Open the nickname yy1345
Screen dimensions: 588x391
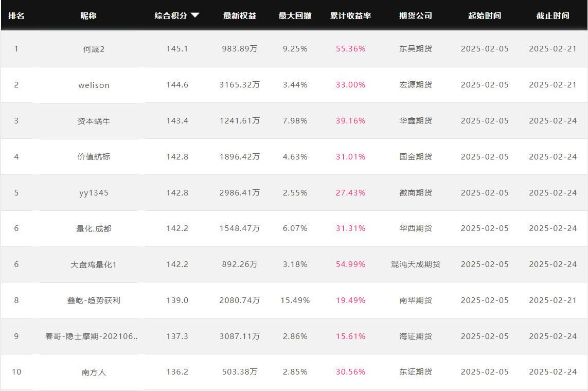point(94,193)
